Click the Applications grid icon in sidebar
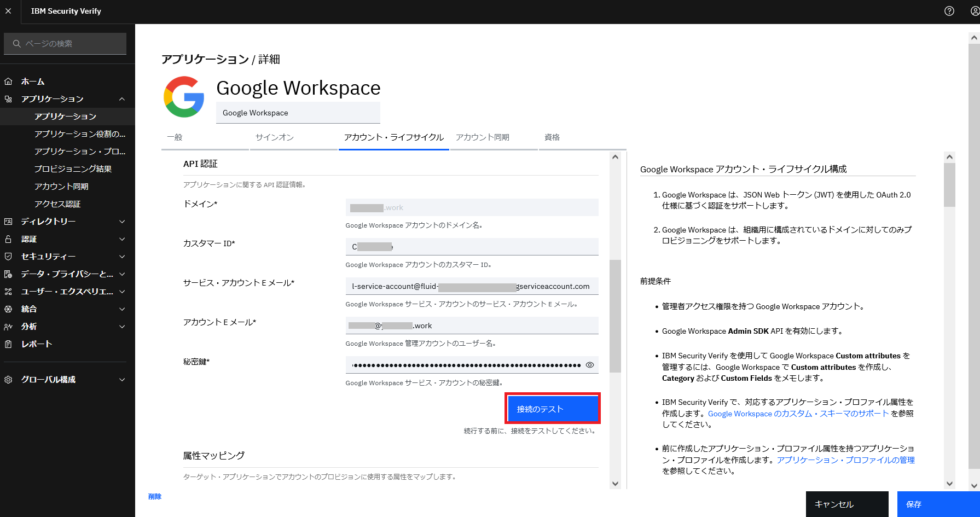The height and width of the screenshot is (517, 980). coord(8,99)
